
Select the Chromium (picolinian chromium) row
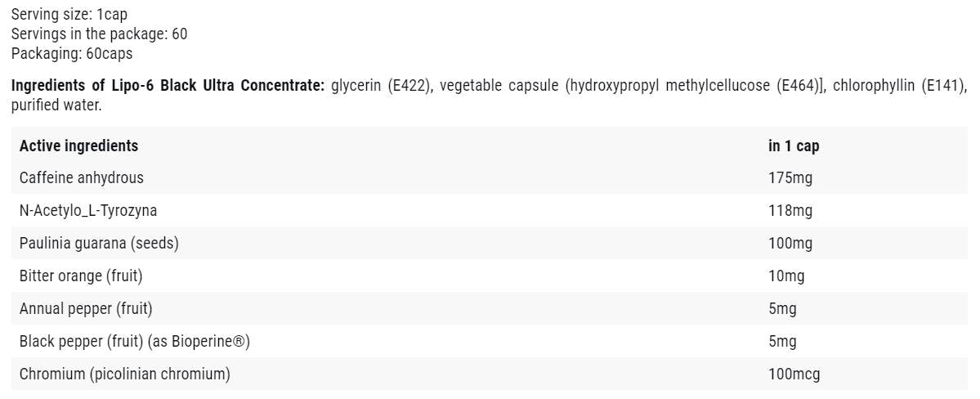pos(125,374)
